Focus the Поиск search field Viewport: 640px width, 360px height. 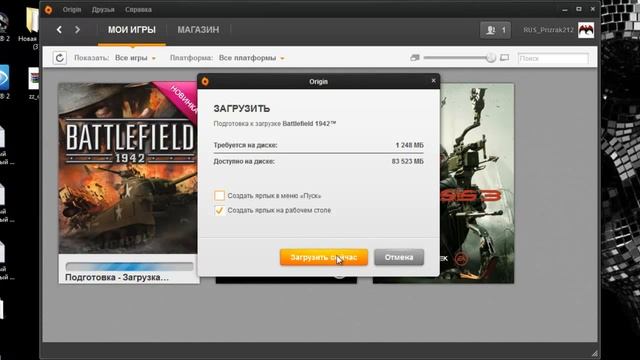pyautogui.click(x=553, y=58)
